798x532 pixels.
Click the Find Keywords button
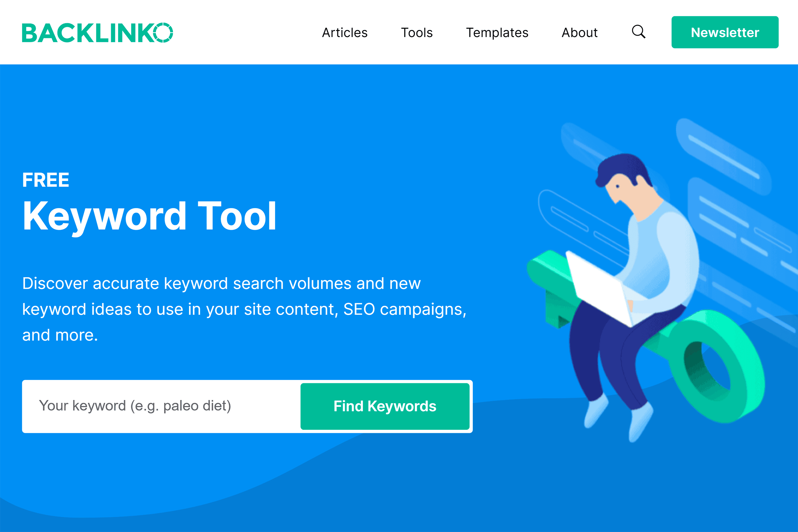coord(385,406)
